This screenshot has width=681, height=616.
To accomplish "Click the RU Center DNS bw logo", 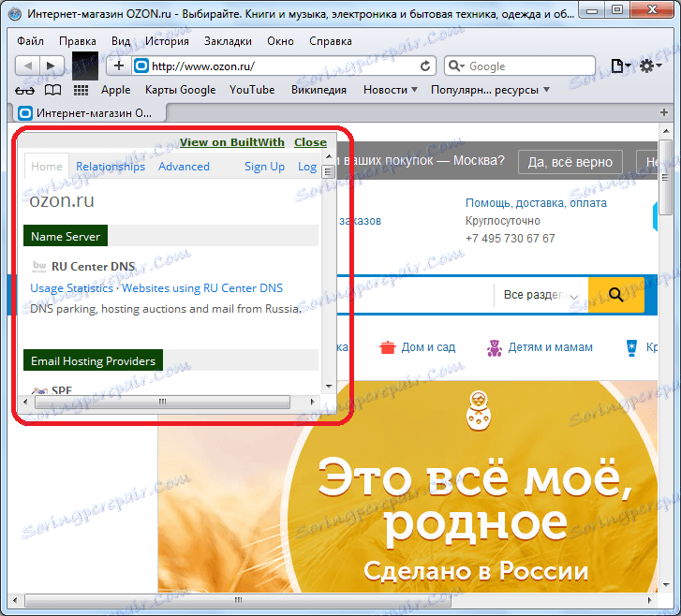I will point(39,266).
